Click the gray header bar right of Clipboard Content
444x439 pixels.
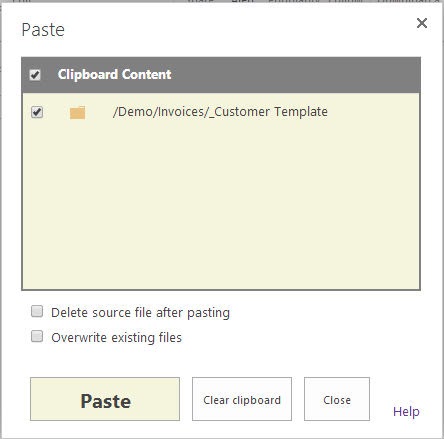click(295, 75)
